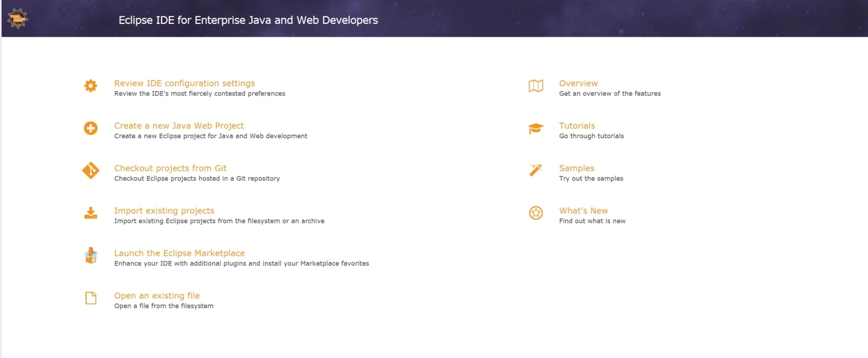868x358 pixels.
Task: Click the download tray icon for importing projects
Action: click(x=91, y=213)
